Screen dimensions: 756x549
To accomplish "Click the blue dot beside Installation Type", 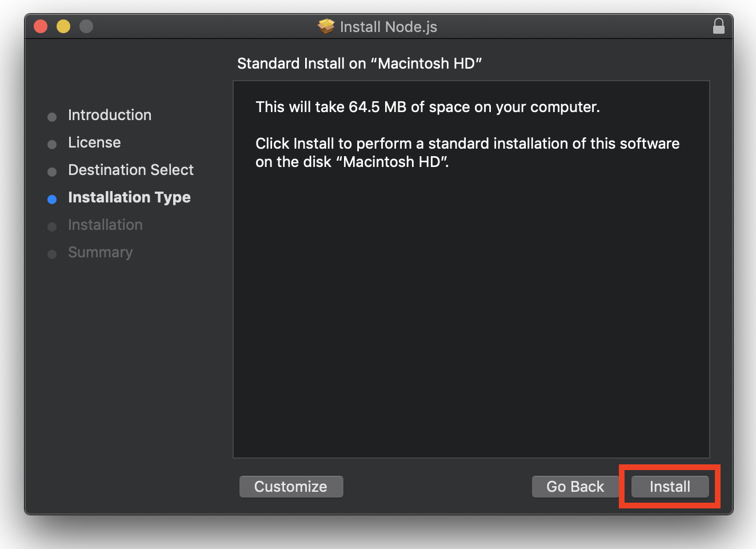I will pyautogui.click(x=52, y=199).
